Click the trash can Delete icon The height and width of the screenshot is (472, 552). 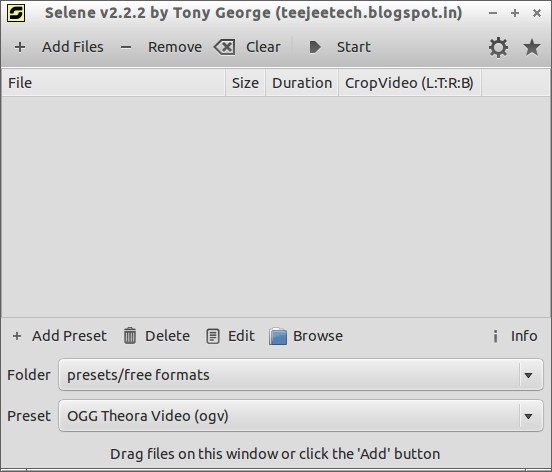(130, 335)
